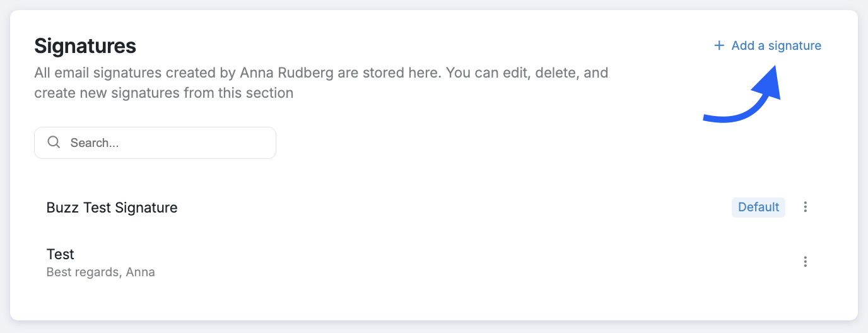Select the Buzz Test Signature name
Image resolution: width=868 pixels, height=333 pixels.
coord(112,207)
